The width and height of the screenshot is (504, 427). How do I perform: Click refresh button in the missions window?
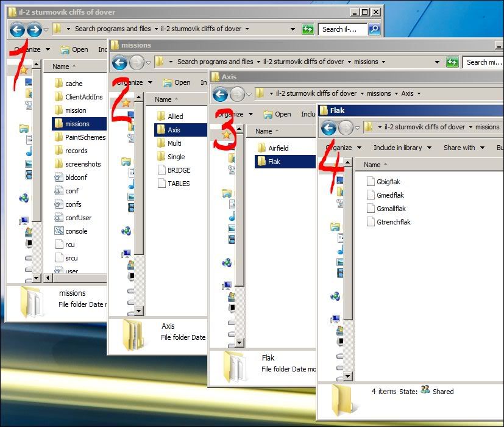click(x=452, y=62)
